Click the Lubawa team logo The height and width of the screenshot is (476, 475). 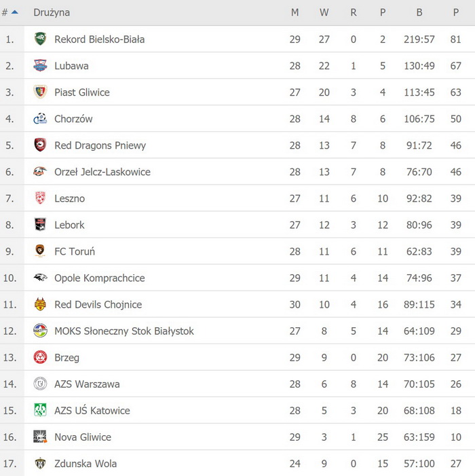[x=40, y=66]
